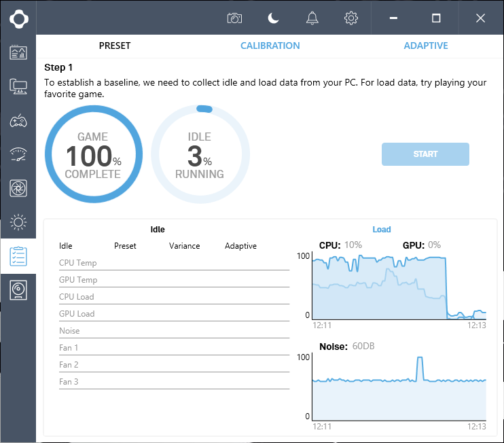
Task: Open the dashboard stats sidebar icon
Action: tap(18, 52)
